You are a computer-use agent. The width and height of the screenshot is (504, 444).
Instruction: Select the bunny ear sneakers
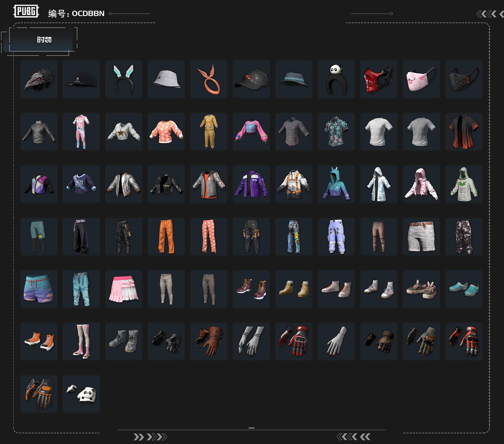coord(421,289)
